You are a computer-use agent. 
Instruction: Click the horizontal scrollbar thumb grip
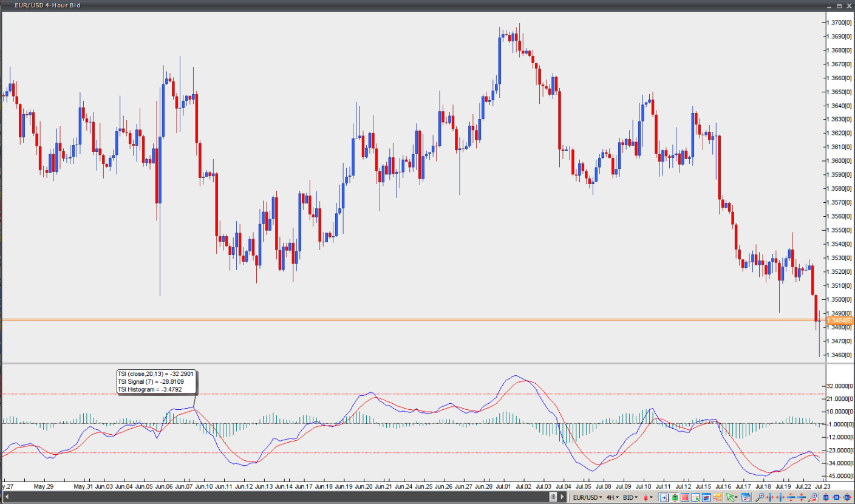(553, 498)
